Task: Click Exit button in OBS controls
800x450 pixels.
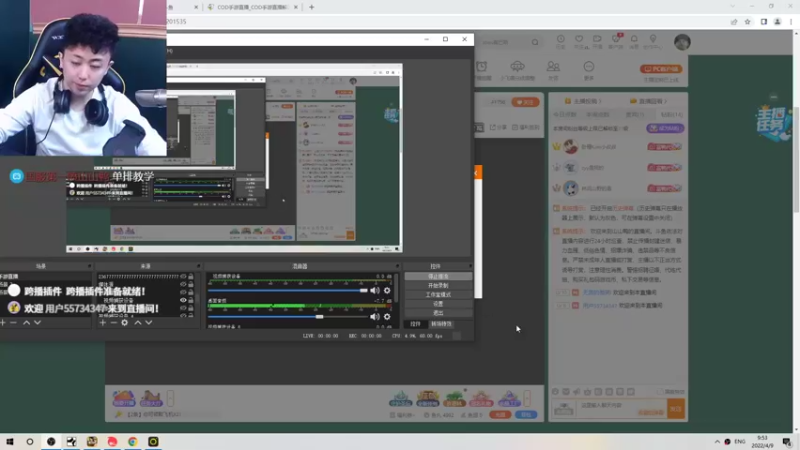Action: click(438, 313)
